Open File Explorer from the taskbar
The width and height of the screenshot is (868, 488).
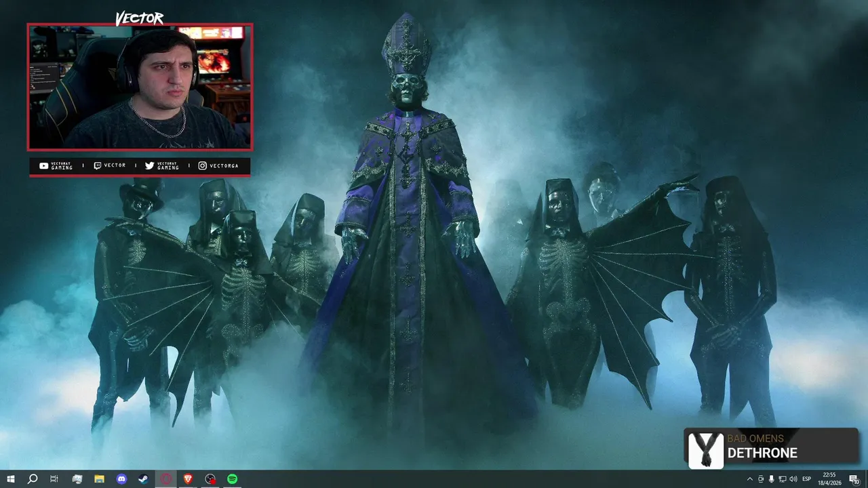click(99, 479)
